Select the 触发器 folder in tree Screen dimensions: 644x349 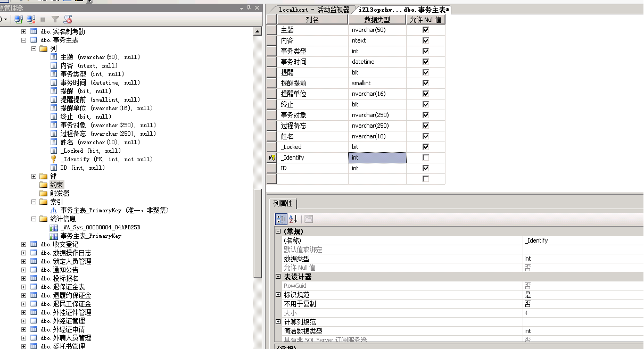(60, 193)
